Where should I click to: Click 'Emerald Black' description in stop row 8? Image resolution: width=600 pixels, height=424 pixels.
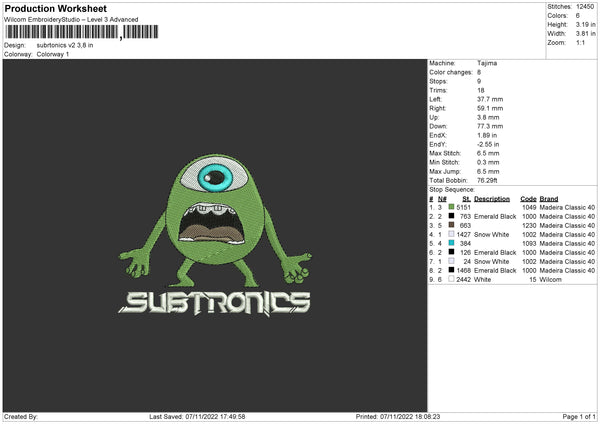tap(495, 271)
